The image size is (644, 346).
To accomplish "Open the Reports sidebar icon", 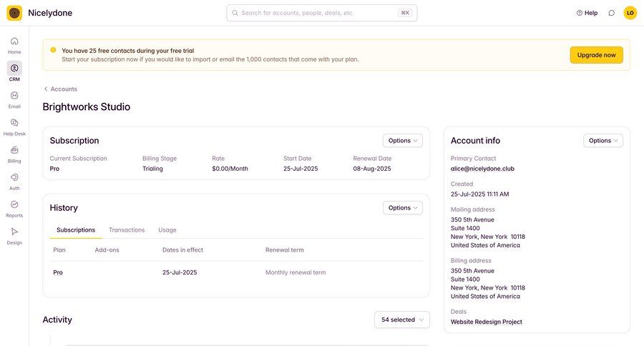I will (14, 204).
